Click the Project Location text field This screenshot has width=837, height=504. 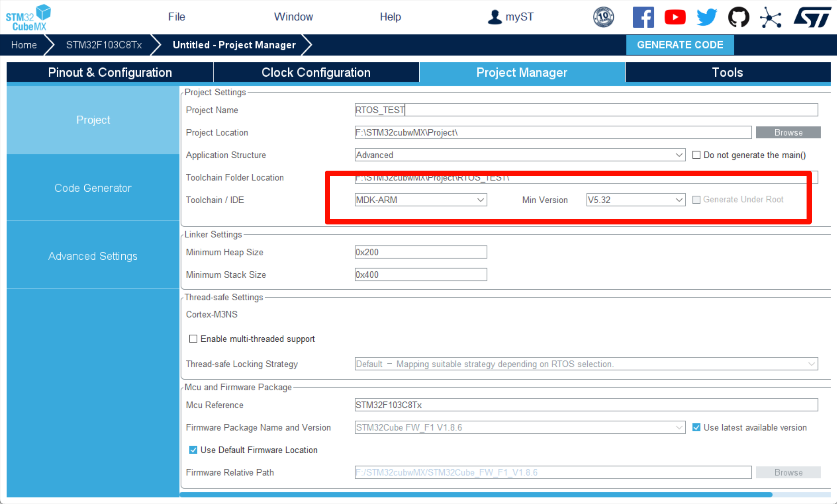(553, 132)
